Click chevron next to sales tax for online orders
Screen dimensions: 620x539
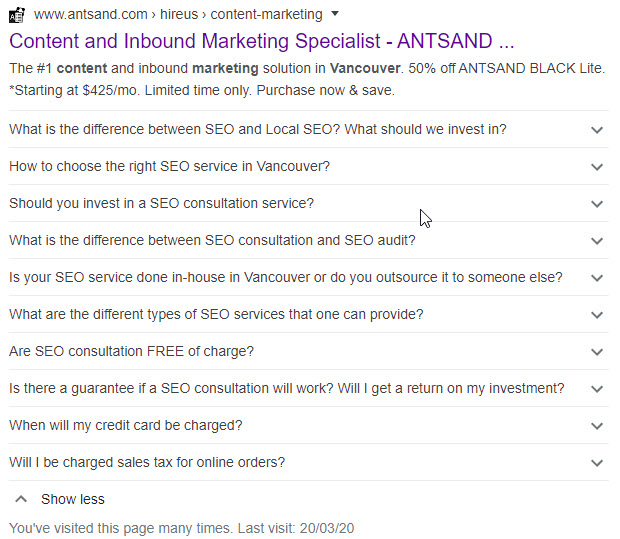597,463
